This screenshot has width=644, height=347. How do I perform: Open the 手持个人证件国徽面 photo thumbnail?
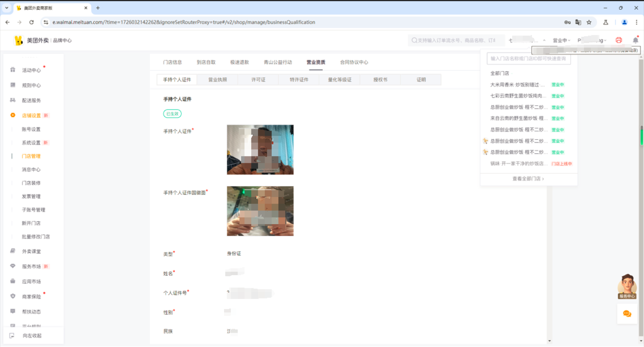tap(260, 211)
